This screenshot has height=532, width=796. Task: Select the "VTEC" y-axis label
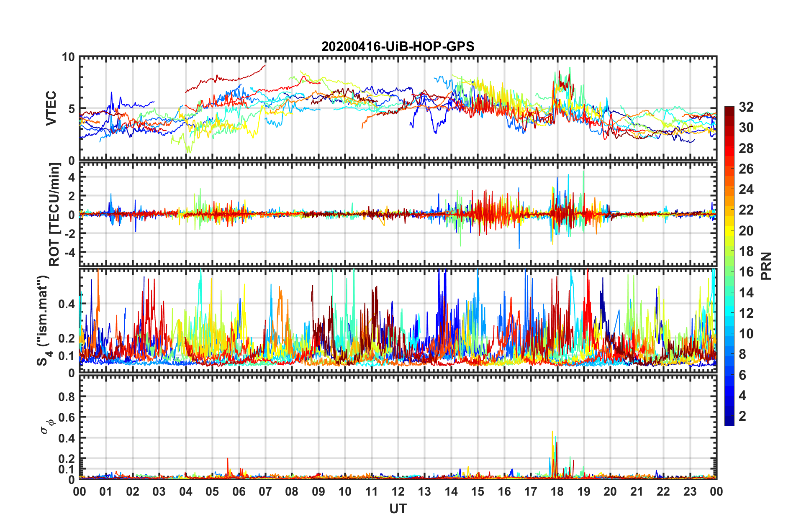coord(51,108)
